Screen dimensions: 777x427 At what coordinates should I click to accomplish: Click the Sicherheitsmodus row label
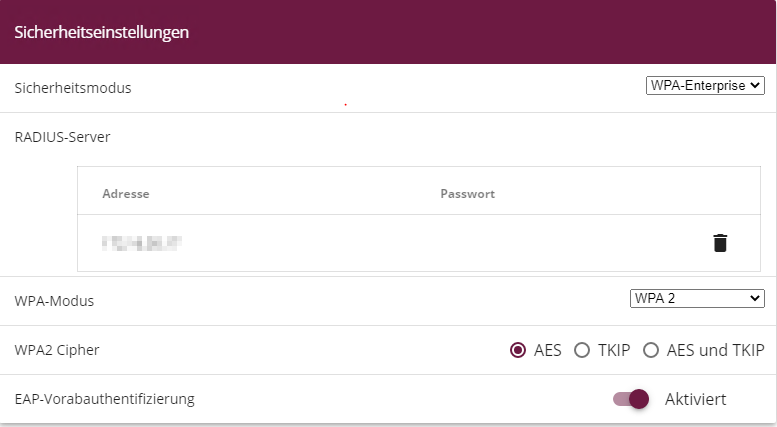click(x=73, y=88)
